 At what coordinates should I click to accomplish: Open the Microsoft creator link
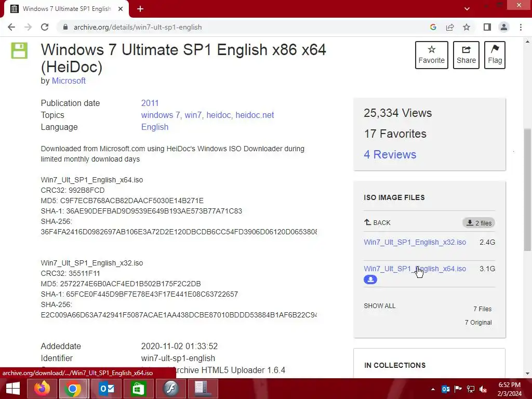pyautogui.click(x=69, y=81)
